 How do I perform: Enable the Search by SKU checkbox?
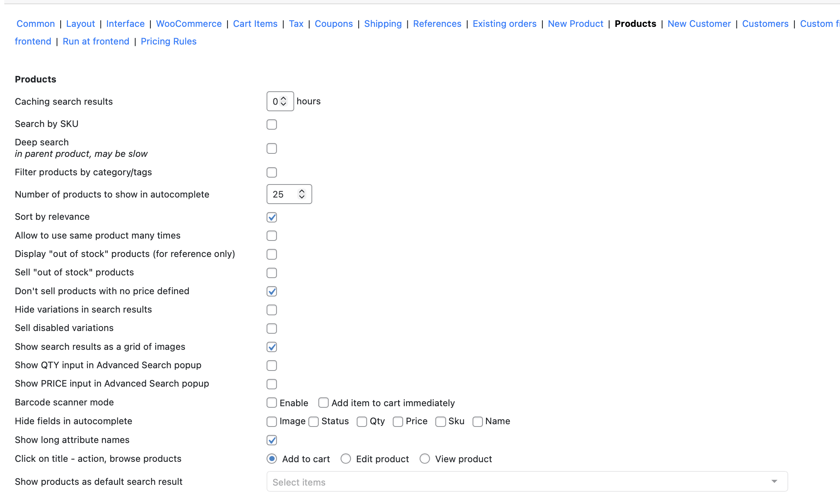(272, 124)
